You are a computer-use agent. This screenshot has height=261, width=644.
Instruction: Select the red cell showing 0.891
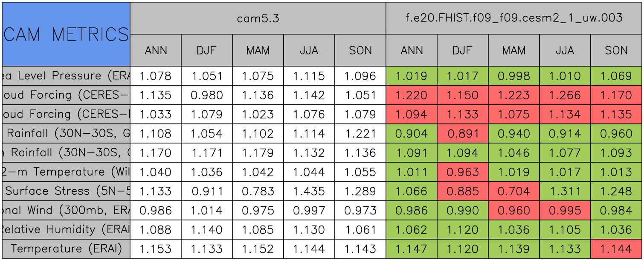pyautogui.click(x=463, y=133)
